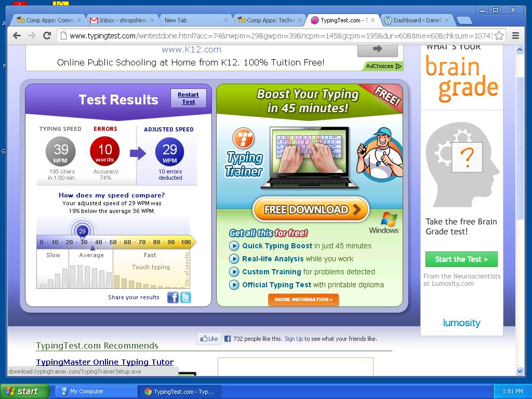Click the laptop keyboard image in ad
Screen dimensions: 532x399
click(310, 157)
